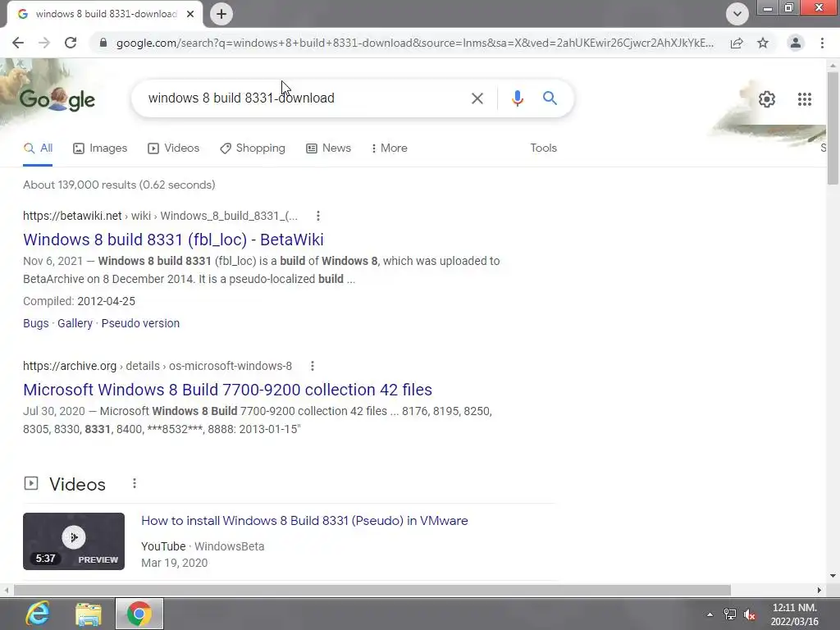Open Internet Explorer from the taskbar

[x=38, y=614]
